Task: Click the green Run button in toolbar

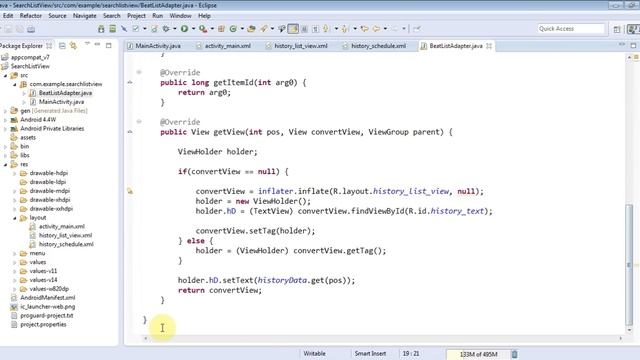Action: pos(184,29)
